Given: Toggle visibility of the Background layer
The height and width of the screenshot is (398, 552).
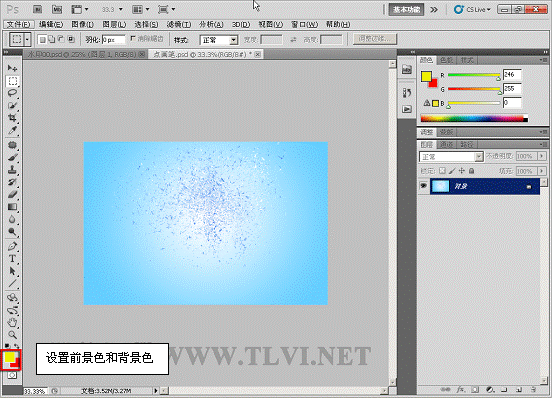Looking at the screenshot, I should pyautogui.click(x=424, y=186).
